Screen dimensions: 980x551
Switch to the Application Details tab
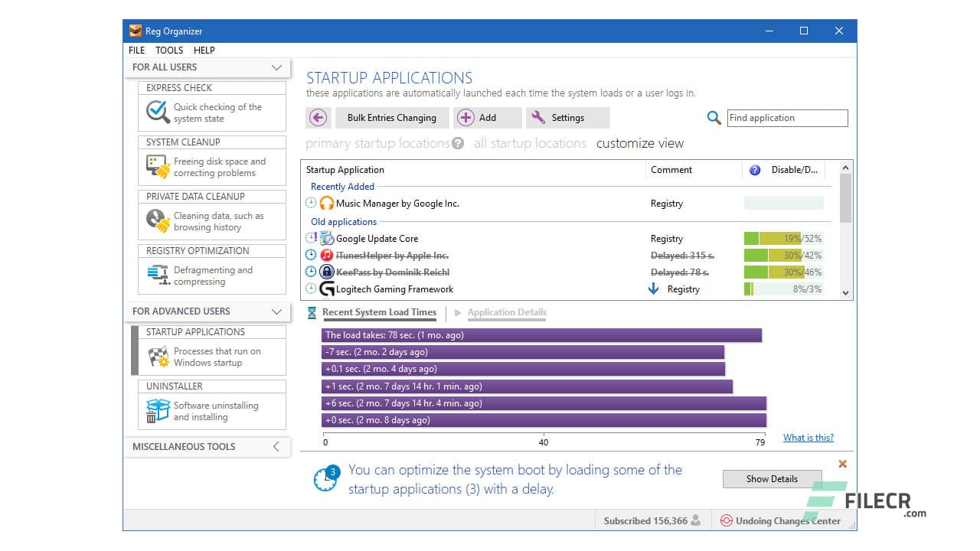506,312
